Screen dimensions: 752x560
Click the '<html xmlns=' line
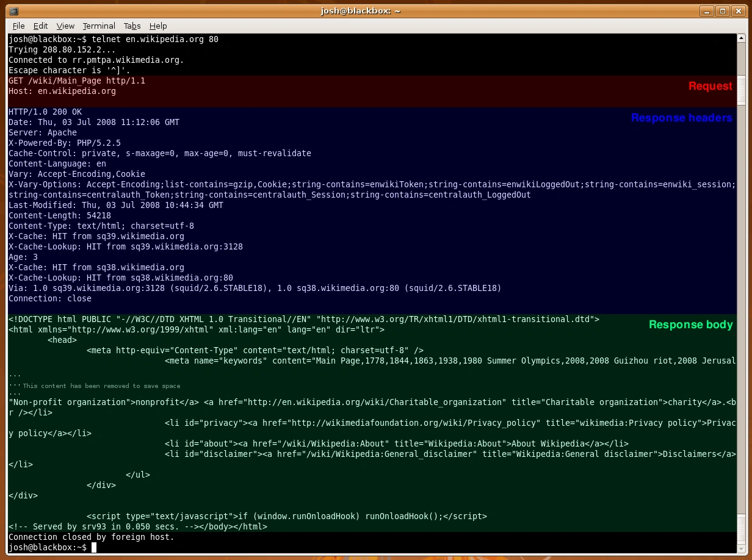tap(197, 329)
